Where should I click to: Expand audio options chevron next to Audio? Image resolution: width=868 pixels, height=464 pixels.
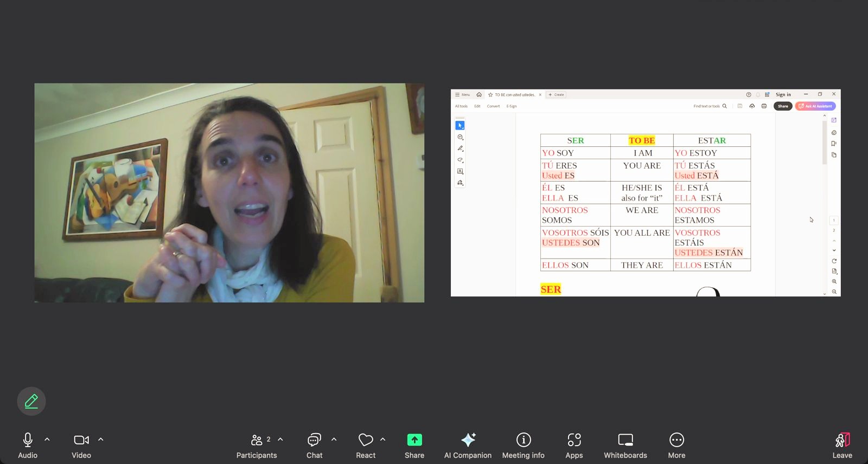coord(47,440)
